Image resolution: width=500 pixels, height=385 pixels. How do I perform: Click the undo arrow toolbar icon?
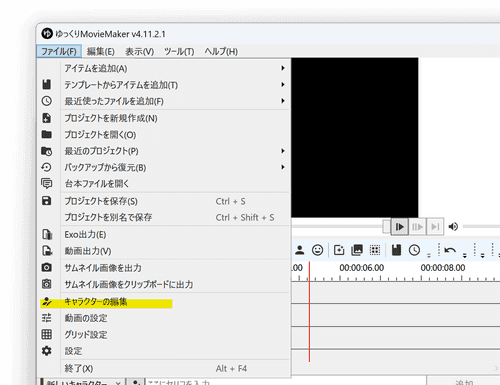[x=450, y=250]
